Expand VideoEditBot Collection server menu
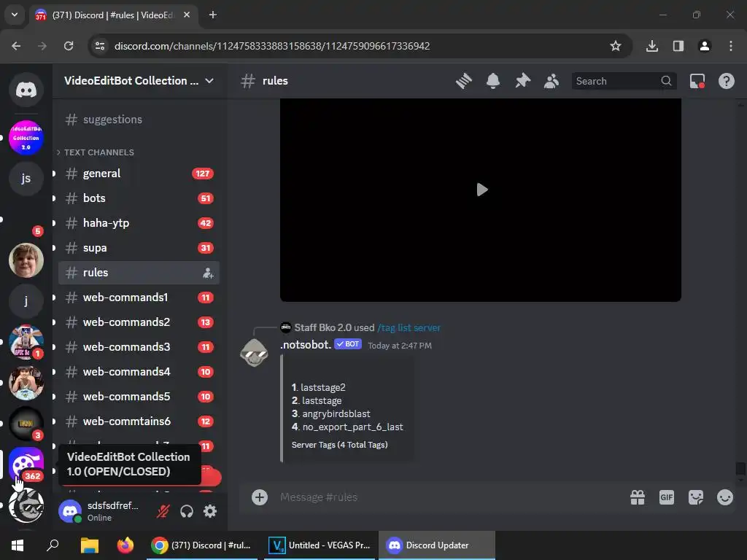 (139, 81)
